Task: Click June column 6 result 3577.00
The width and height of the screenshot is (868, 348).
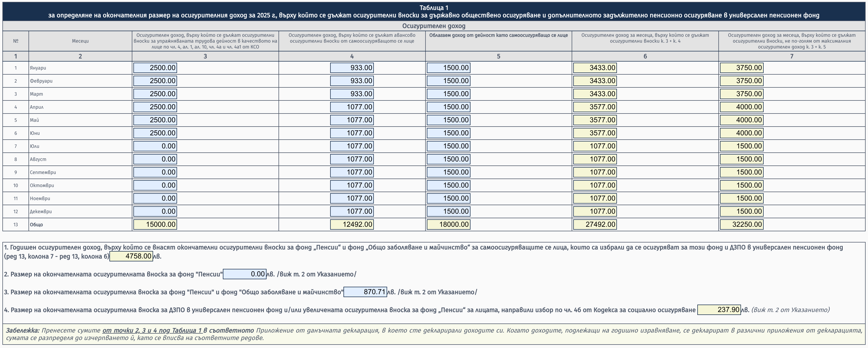Action: coord(595,133)
